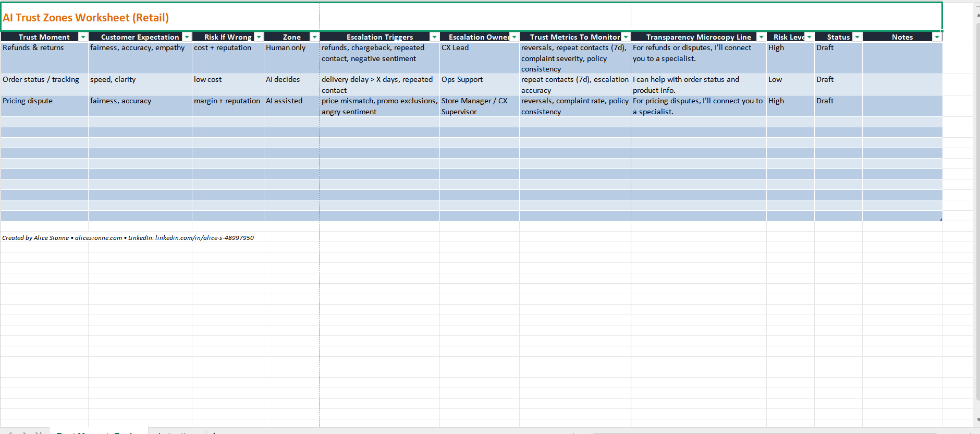Select the 'Created by Alice Sionne' footer cell
This screenshot has width=980, height=434.
tap(128, 237)
